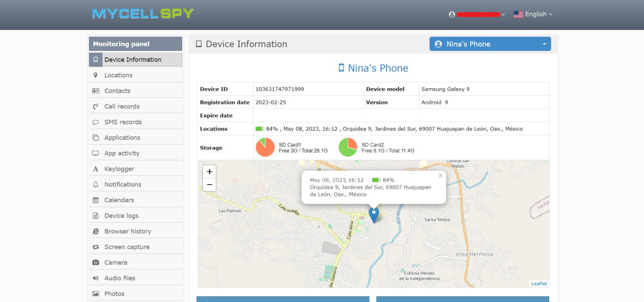644x302 pixels.
Task: Click the App activity monitor icon
Action: tap(96, 153)
